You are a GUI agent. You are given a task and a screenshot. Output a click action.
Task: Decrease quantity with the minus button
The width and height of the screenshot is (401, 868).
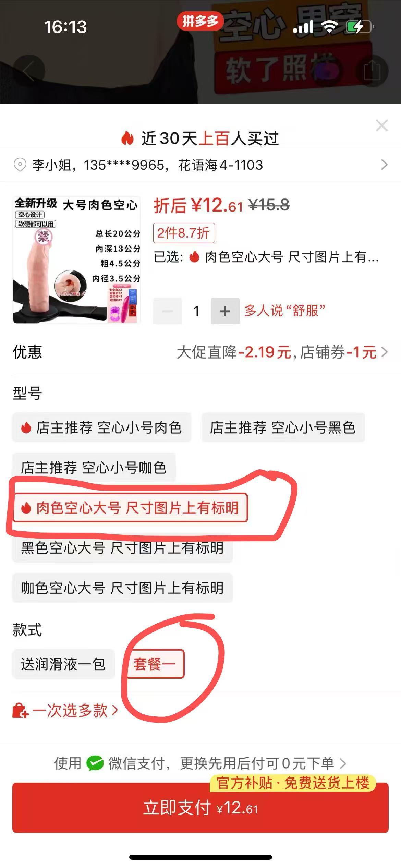[167, 311]
